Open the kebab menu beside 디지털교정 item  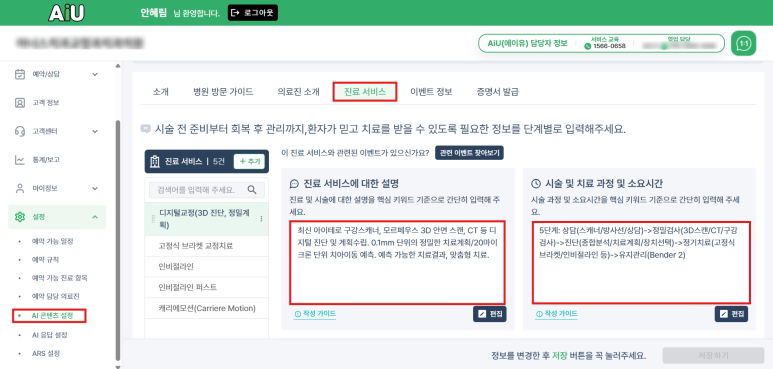(x=261, y=219)
